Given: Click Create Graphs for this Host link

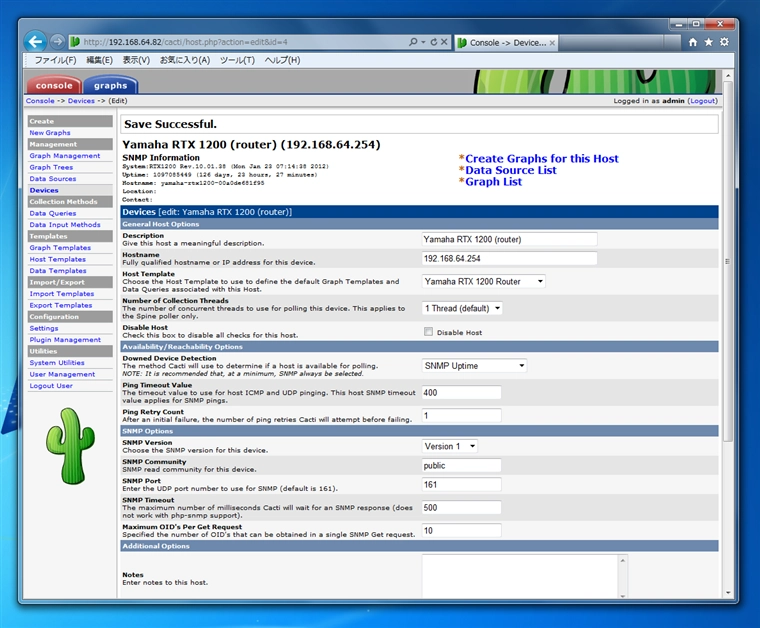Looking at the screenshot, I should [542, 158].
